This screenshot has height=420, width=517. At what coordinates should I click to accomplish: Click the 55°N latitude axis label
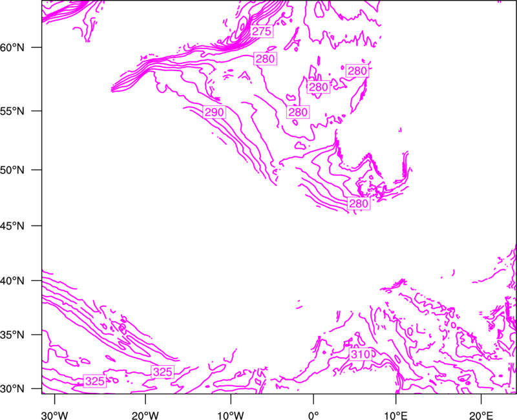[x=12, y=110]
